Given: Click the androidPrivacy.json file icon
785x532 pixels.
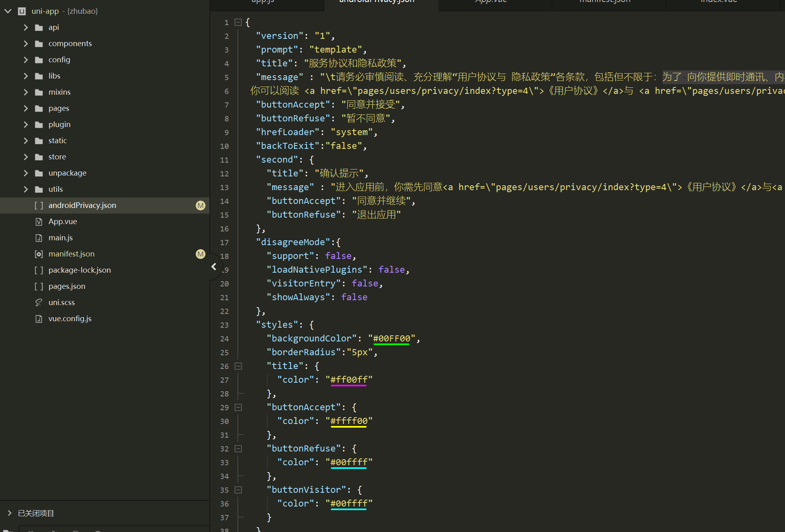Looking at the screenshot, I should coord(39,206).
